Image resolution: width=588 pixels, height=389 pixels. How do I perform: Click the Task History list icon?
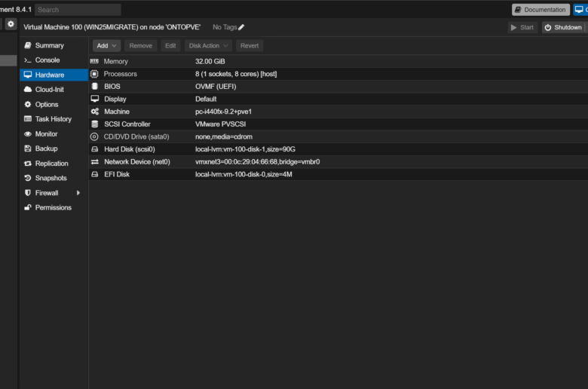tap(28, 119)
